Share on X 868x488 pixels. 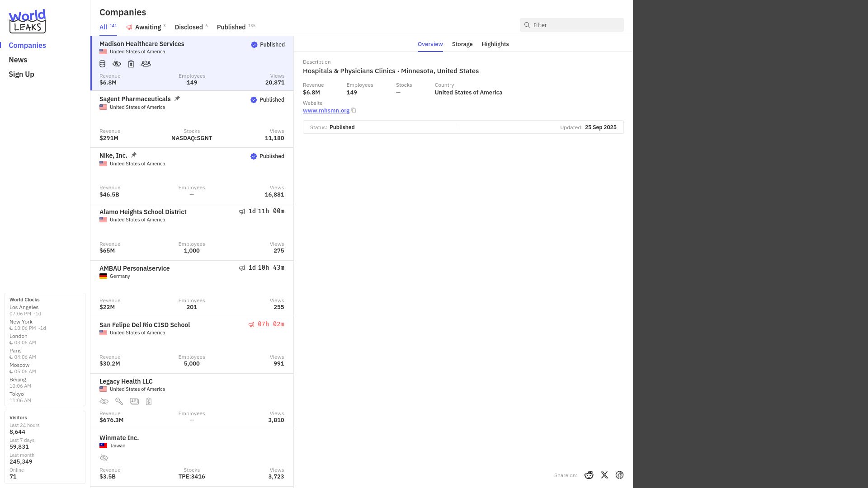(x=604, y=475)
